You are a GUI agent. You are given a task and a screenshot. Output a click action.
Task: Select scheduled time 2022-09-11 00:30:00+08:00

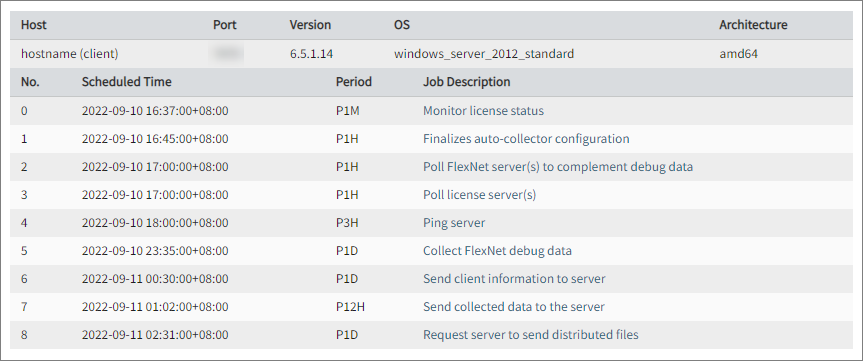[155, 279]
